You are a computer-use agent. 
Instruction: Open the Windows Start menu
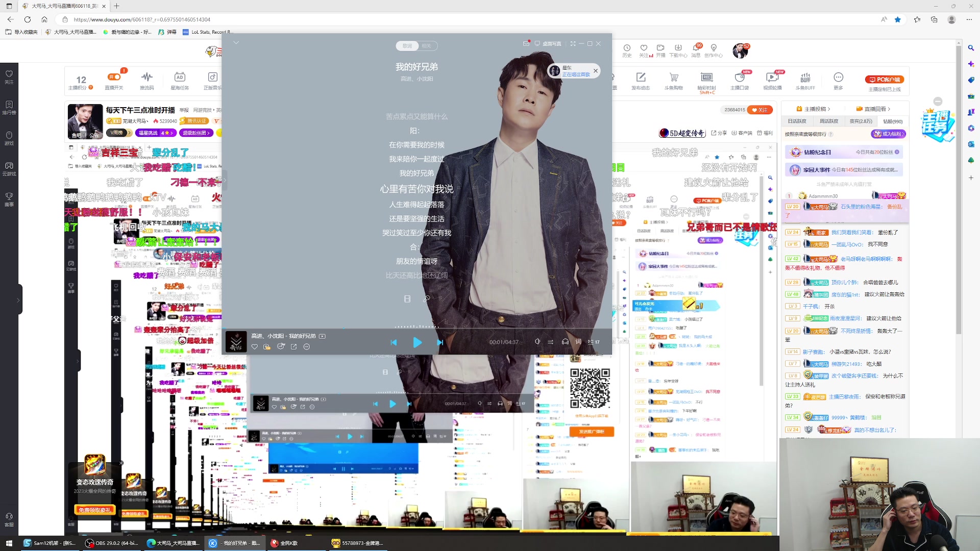(x=9, y=543)
